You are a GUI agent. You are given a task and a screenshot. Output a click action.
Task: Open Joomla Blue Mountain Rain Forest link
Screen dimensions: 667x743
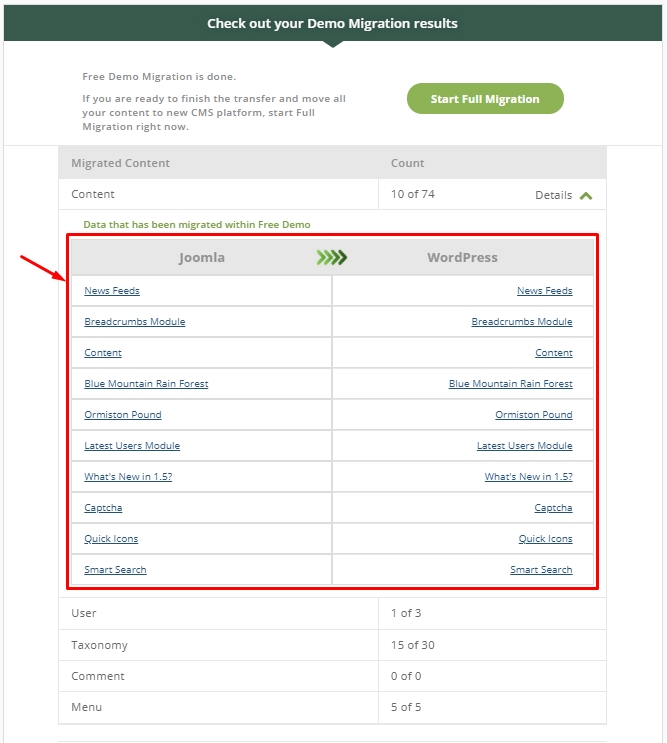[146, 383]
